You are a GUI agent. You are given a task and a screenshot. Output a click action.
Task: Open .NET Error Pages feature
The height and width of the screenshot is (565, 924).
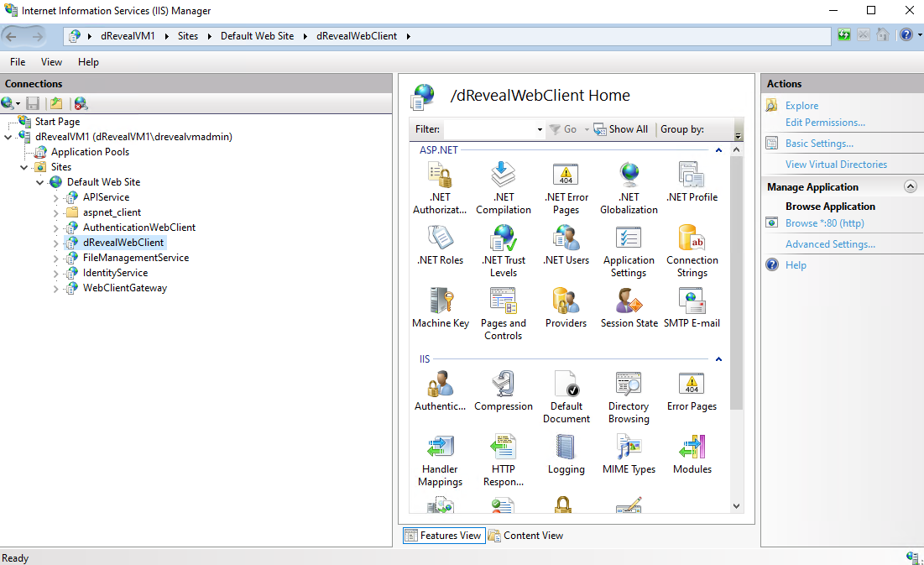click(566, 188)
